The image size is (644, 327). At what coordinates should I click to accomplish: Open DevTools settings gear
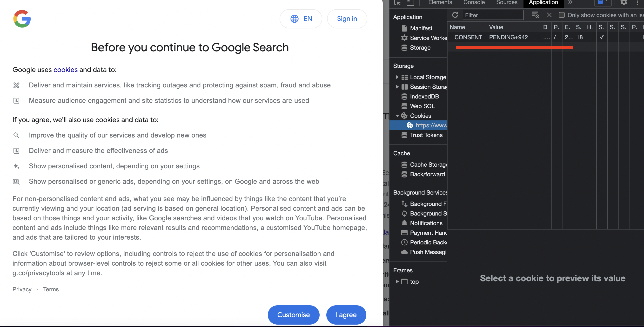[624, 2]
